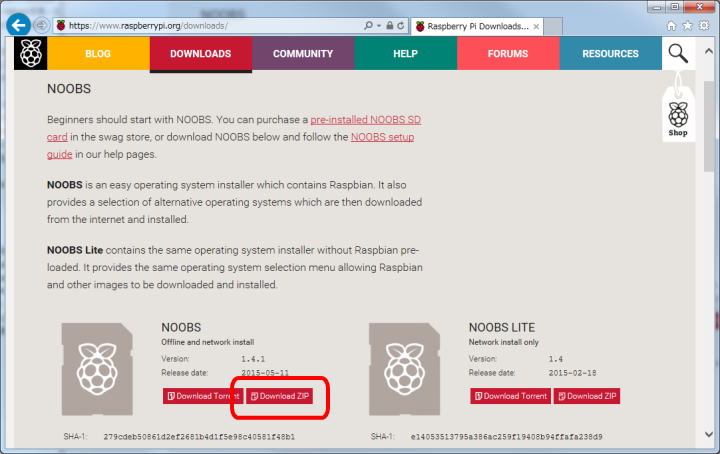
Task: Click the NOOBS LITE SD card image
Action: tap(405, 369)
